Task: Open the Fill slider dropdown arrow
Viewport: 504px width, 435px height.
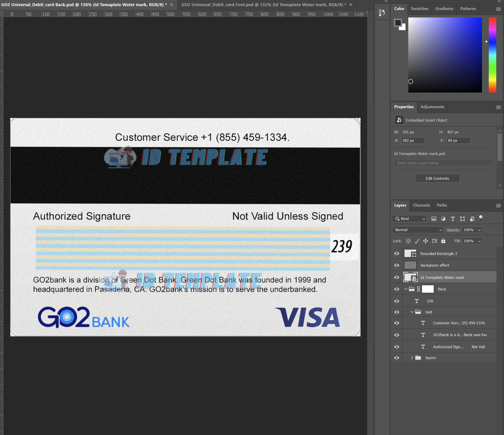Action: pos(479,241)
